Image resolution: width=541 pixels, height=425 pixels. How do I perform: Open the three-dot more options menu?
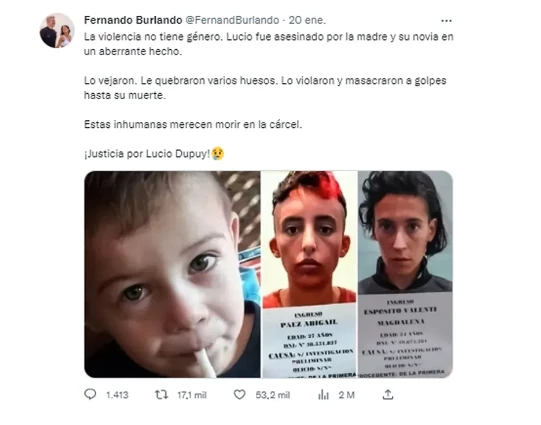(446, 21)
